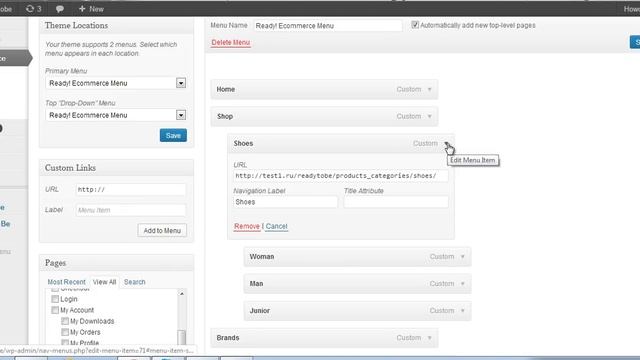Click the Shoes menu item title
Viewport: 640px width, 360px height.
point(243,144)
